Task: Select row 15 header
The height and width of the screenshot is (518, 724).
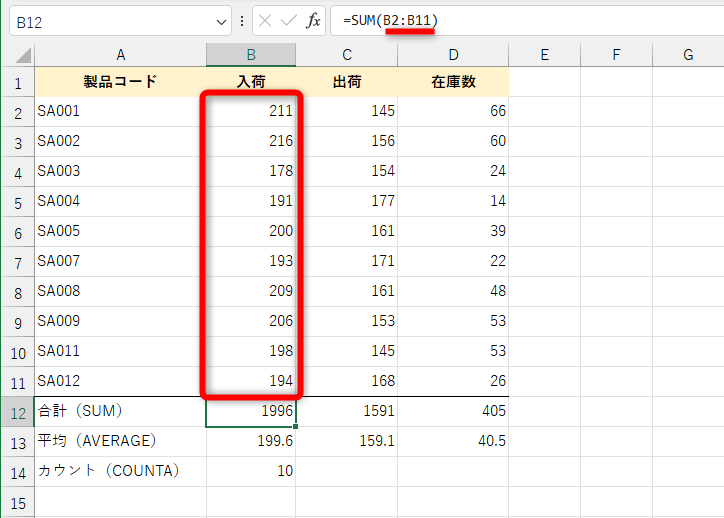Action: point(18,502)
